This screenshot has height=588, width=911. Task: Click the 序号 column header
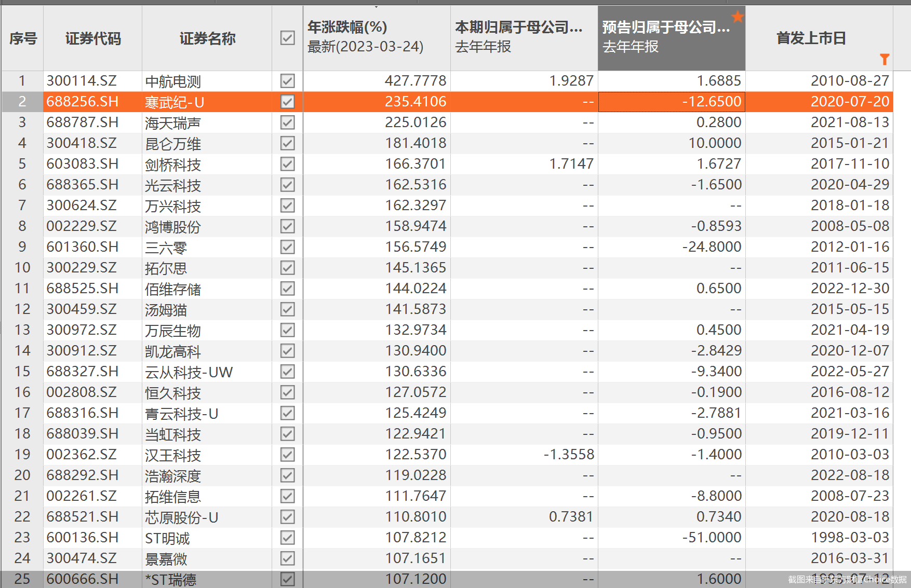23,38
